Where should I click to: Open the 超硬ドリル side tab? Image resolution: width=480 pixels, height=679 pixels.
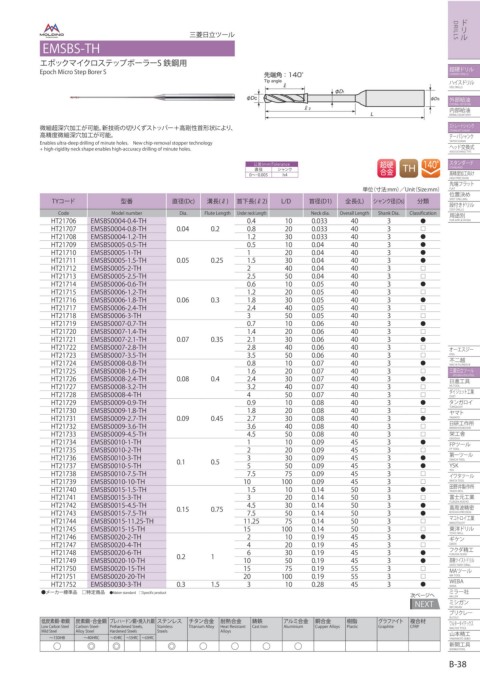pyautogui.click(x=463, y=70)
